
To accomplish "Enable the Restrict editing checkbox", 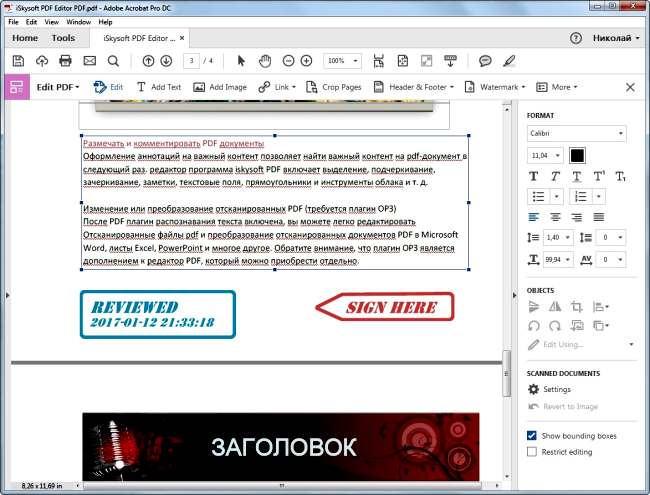I will coord(532,452).
